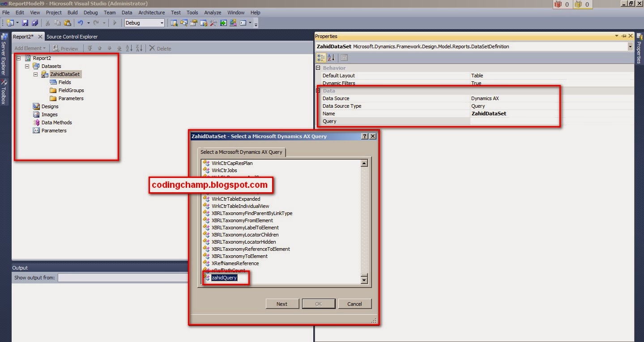Click the Next button in dialog
644x342 pixels.
pos(282,304)
